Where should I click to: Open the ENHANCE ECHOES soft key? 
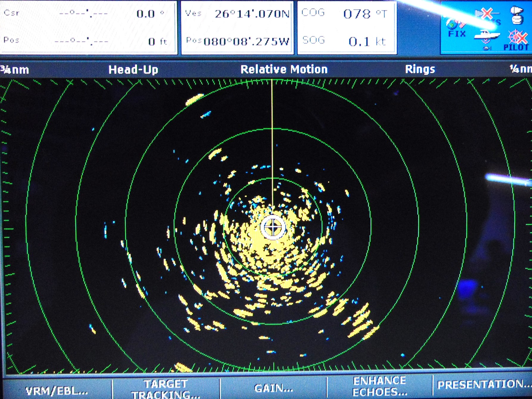(x=380, y=386)
